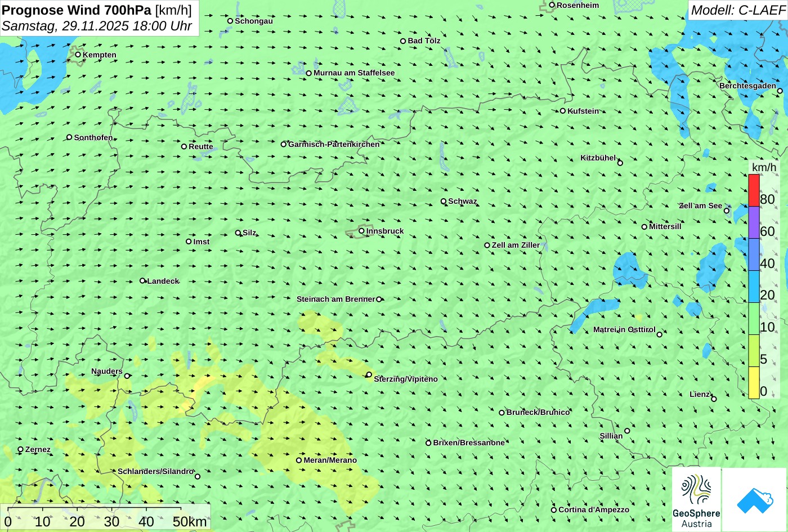Click the Lienz marker circle
The image size is (788, 532).
coord(714,399)
